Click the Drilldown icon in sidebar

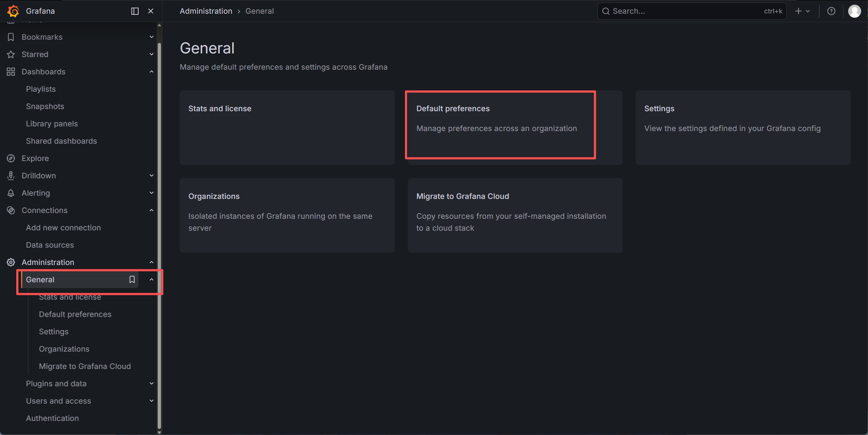(11, 176)
